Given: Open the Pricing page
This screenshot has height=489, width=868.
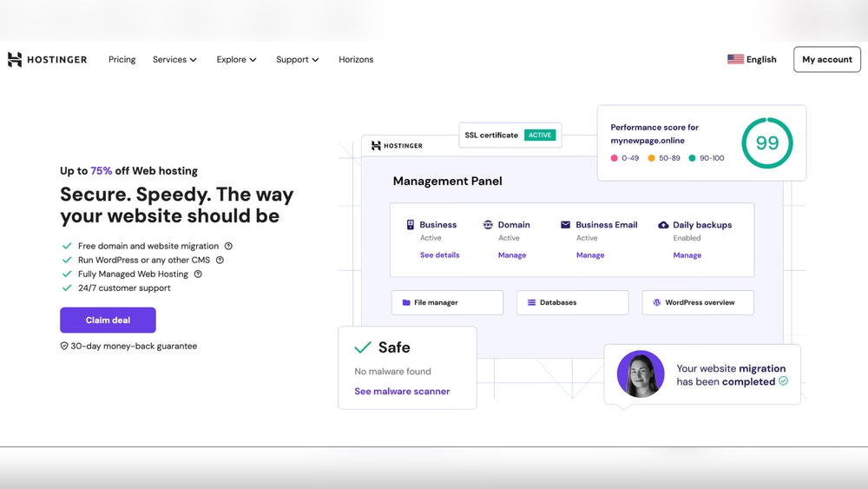Looking at the screenshot, I should (x=122, y=59).
